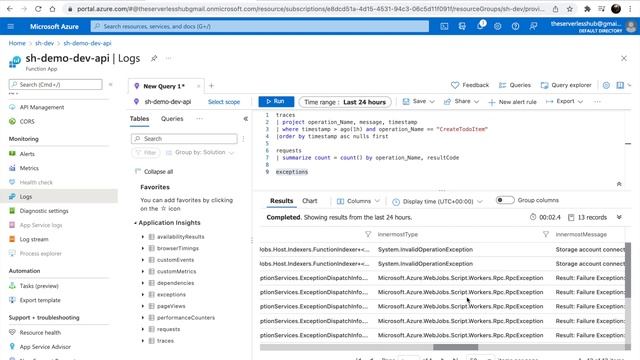Image resolution: width=640 pixels, height=360 pixels.
Task: Open the Filter button in Tables pane
Action: pos(146,153)
